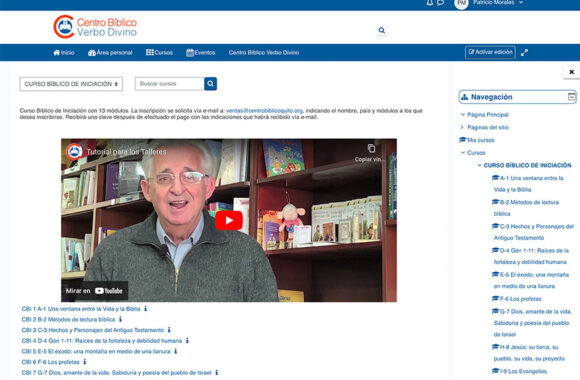Open course CBI 2 B-2 Métodos de lectura bíblica

68,319
